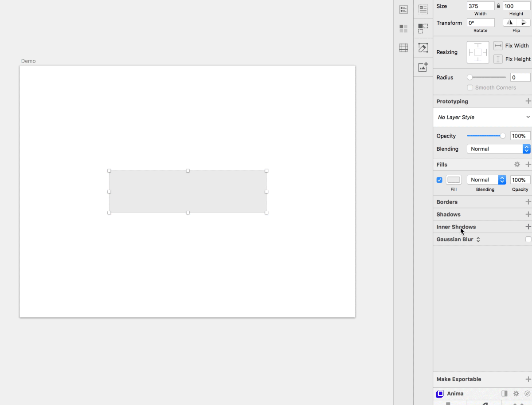Click the layer Opacity slider handle
This screenshot has height=405, width=532.
coord(503,136)
